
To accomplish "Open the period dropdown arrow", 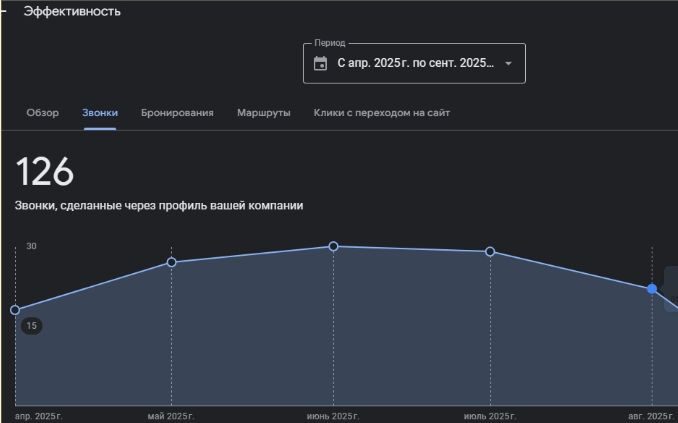I will pos(508,63).
